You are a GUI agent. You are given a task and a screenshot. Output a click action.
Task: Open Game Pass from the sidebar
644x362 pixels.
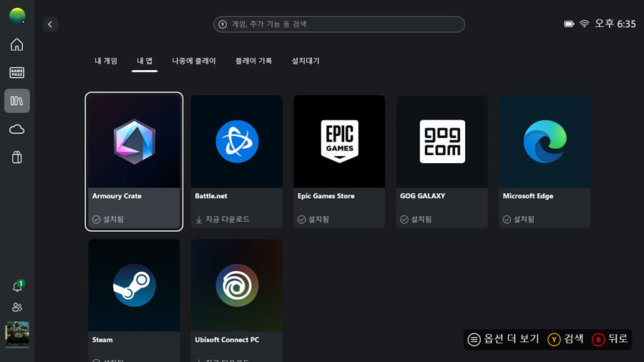[16, 72]
